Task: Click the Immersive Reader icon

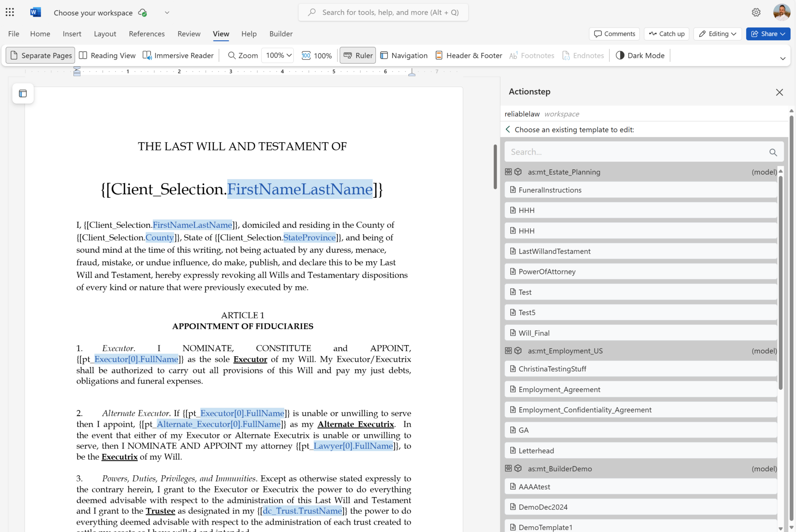Action: click(147, 56)
